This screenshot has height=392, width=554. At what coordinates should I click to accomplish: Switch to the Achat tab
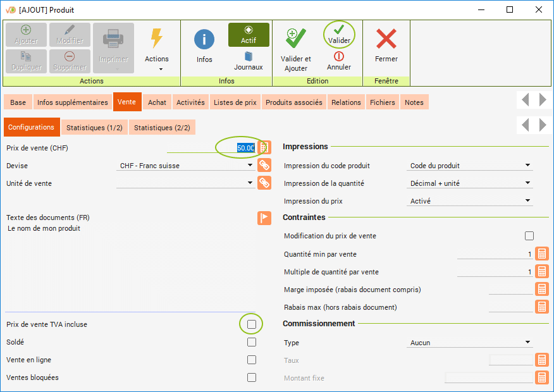click(157, 102)
